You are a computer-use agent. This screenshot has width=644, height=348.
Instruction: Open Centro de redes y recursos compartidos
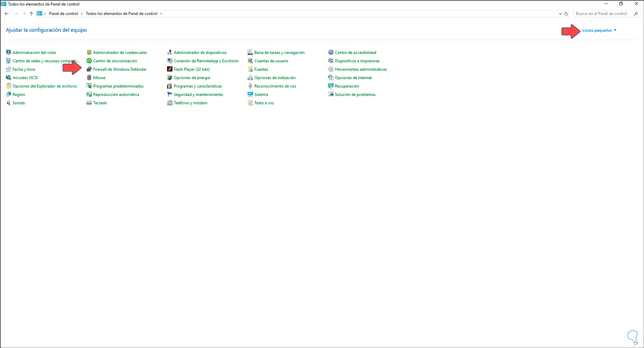46,61
